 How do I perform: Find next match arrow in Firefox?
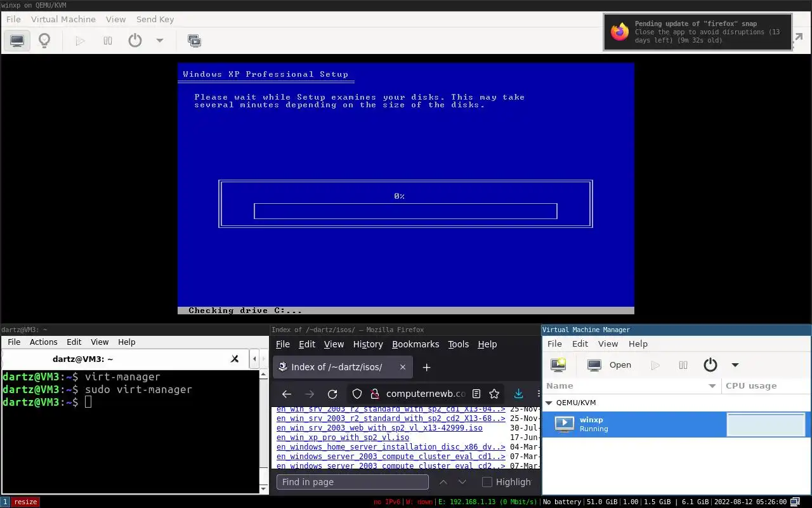pyautogui.click(x=462, y=482)
